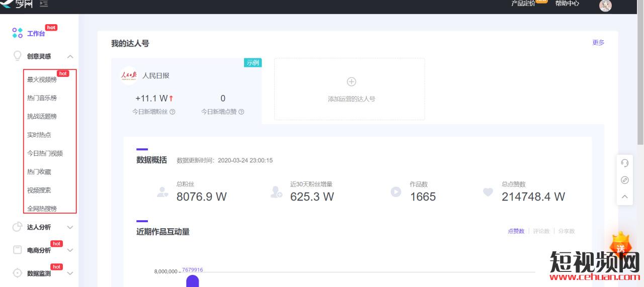Image resolution: width=644 pixels, height=287 pixels.
Task: Open 帮助中心 in top bar
Action: point(567,4)
